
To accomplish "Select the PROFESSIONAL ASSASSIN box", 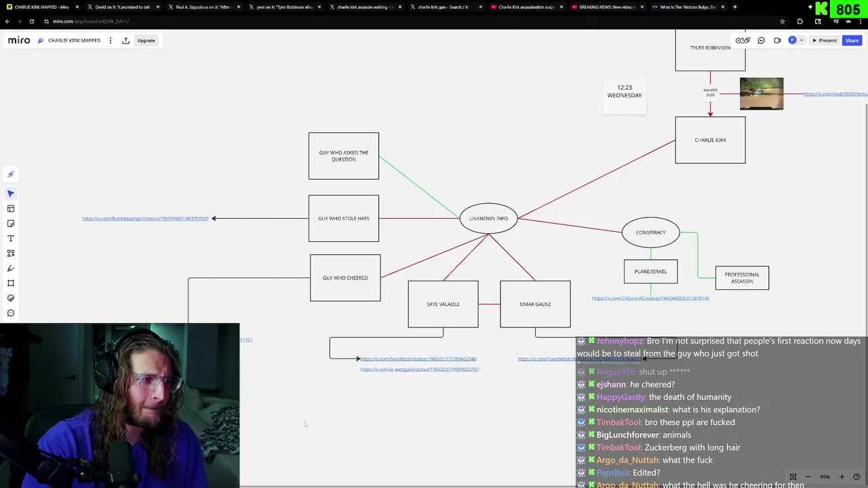I will point(742,278).
